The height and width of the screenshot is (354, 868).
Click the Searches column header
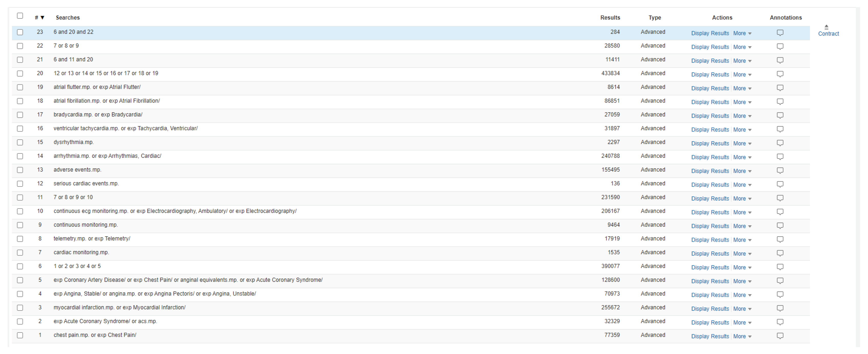pos(67,18)
